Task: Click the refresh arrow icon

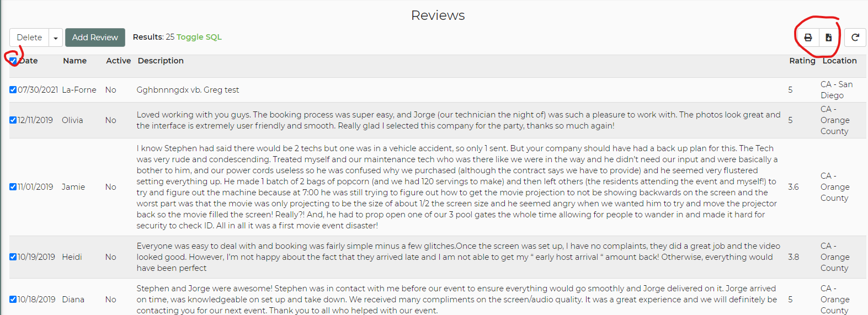Action: (x=855, y=38)
